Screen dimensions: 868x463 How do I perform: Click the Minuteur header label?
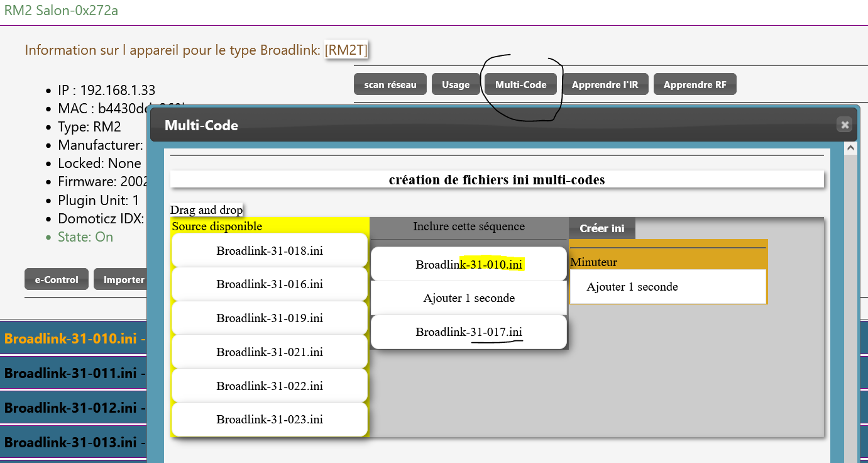tap(594, 262)
